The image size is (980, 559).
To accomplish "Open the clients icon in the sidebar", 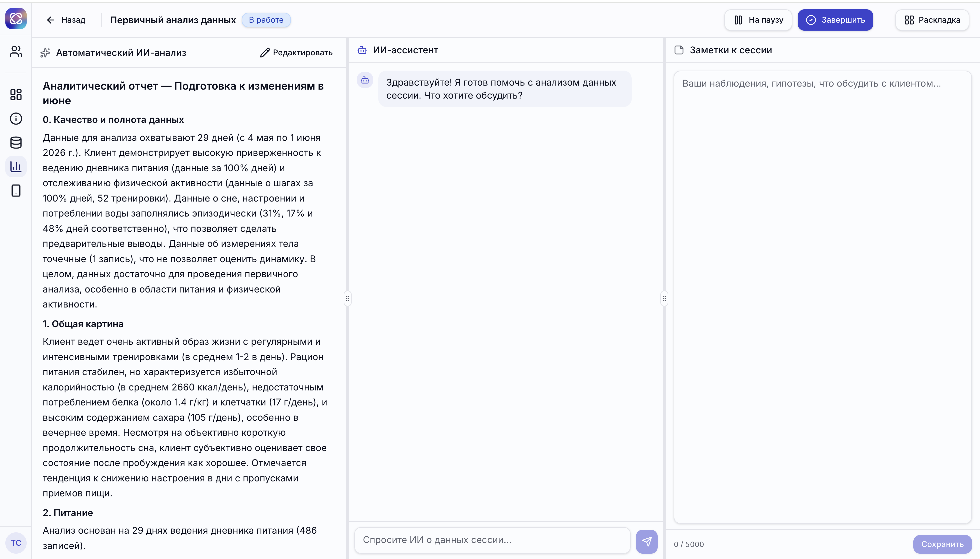I will (x=16, y=51).
